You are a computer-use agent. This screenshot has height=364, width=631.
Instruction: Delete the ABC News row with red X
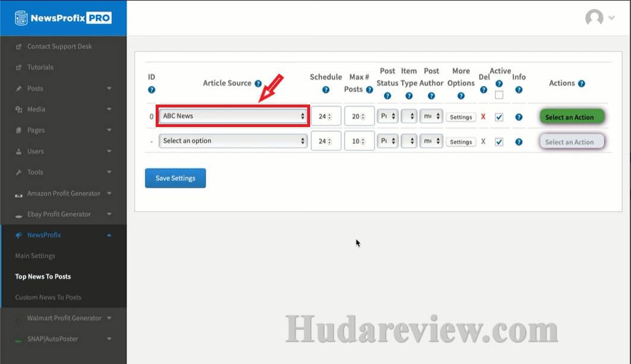click(x=483, y=116)
